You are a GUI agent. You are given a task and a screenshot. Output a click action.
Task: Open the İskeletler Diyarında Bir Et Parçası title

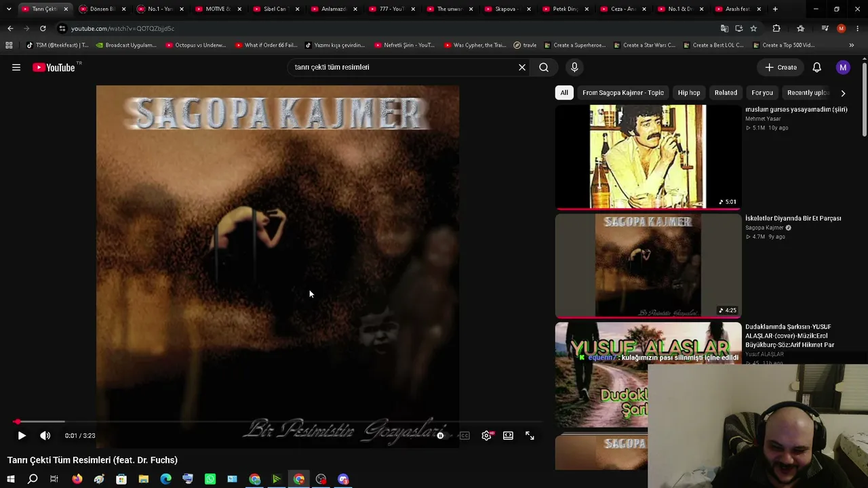pyautogui.click(x=793, y=218)
